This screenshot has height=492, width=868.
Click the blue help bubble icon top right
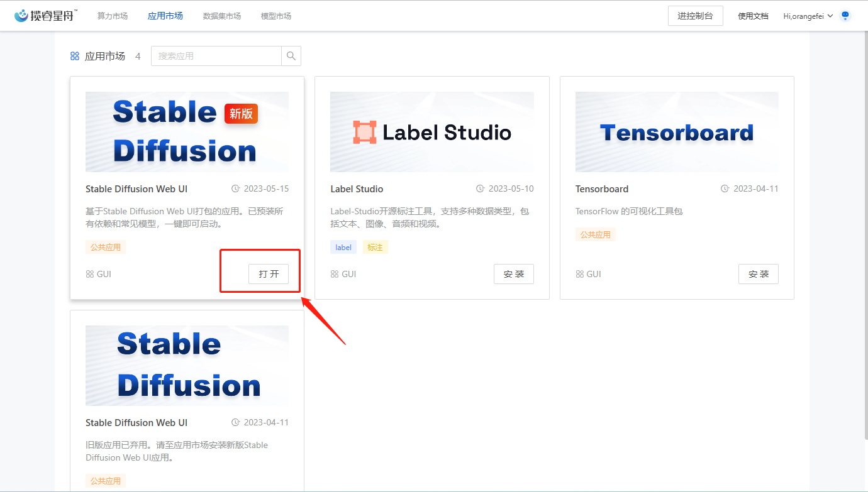(845, 14)
